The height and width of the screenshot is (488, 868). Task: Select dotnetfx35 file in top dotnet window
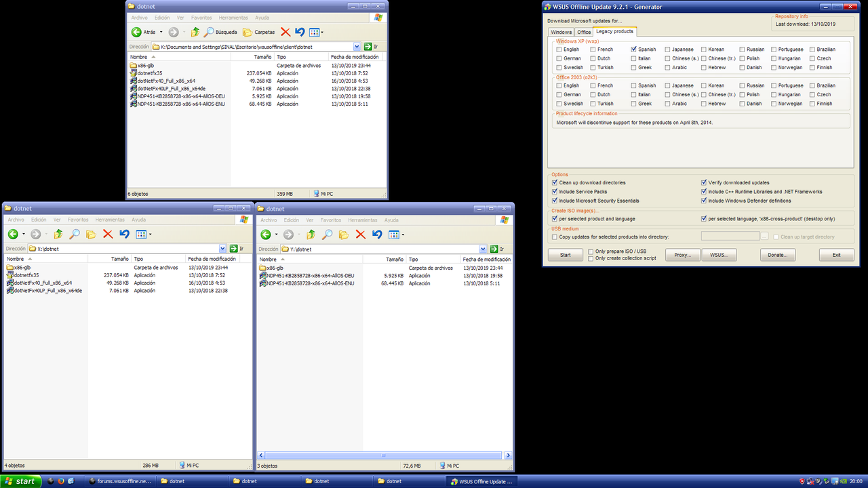146,73
